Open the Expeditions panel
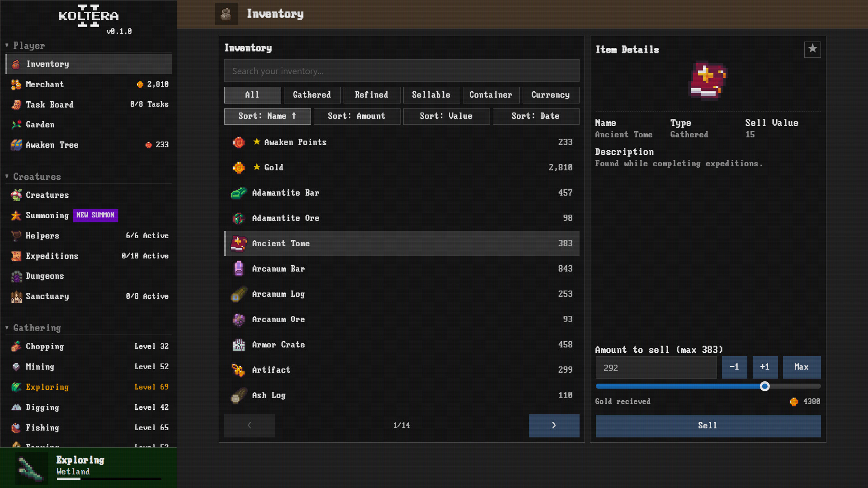 pos(52,256)
